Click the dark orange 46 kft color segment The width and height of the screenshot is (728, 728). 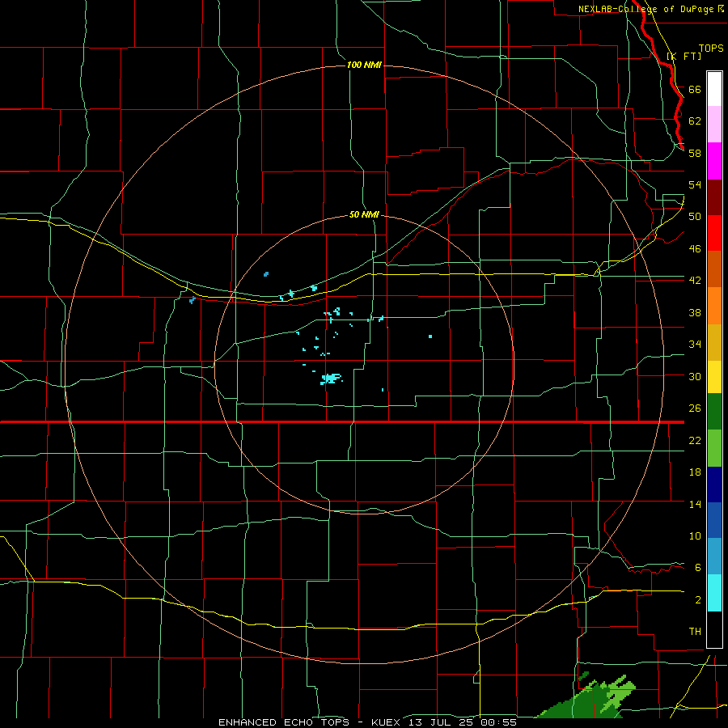point(714,269)
